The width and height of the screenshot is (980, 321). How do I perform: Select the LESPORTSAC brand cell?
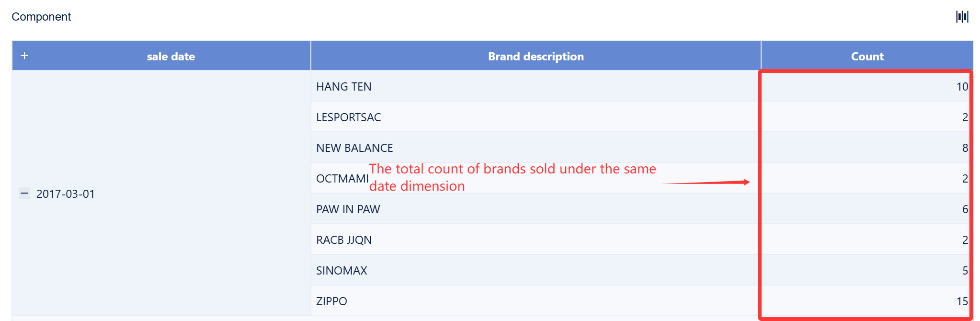[349, 117]
